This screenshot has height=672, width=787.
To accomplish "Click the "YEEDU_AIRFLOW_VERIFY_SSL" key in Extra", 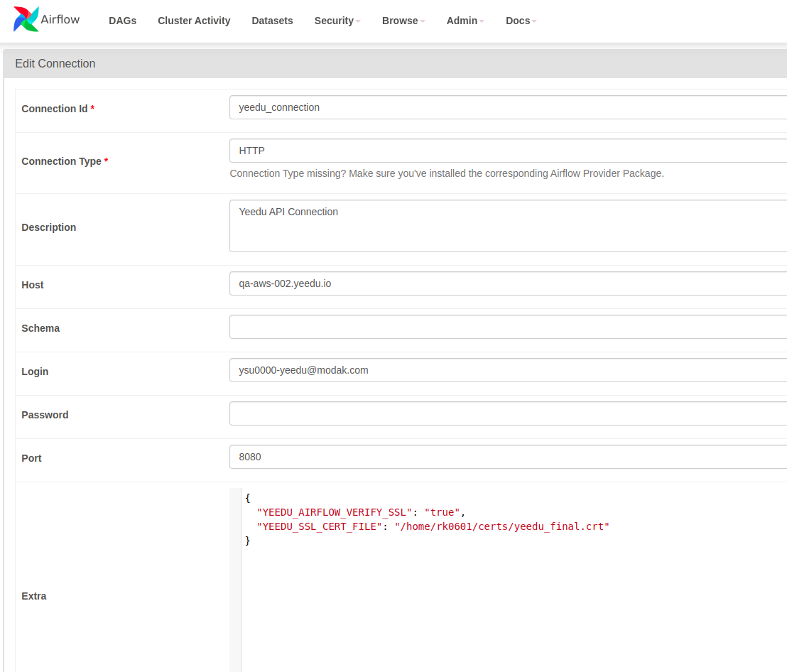I will point(335,512).
